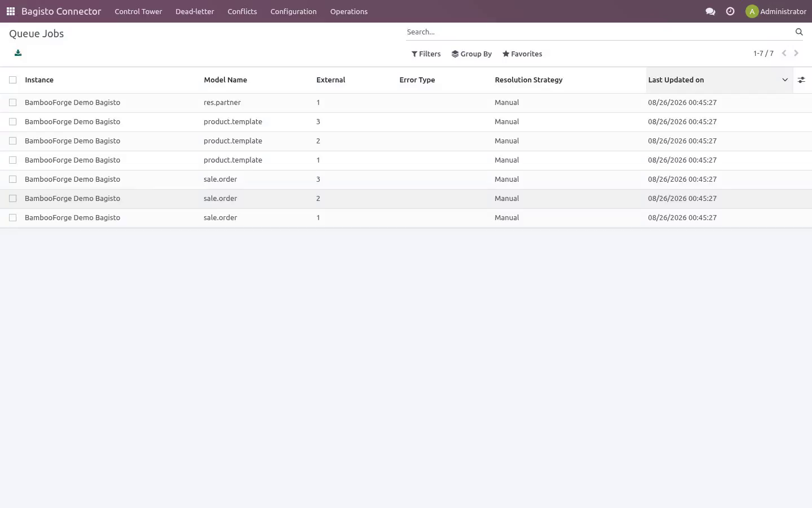
Task: Click the Administrator avatar icon
Action: [752, 11]
